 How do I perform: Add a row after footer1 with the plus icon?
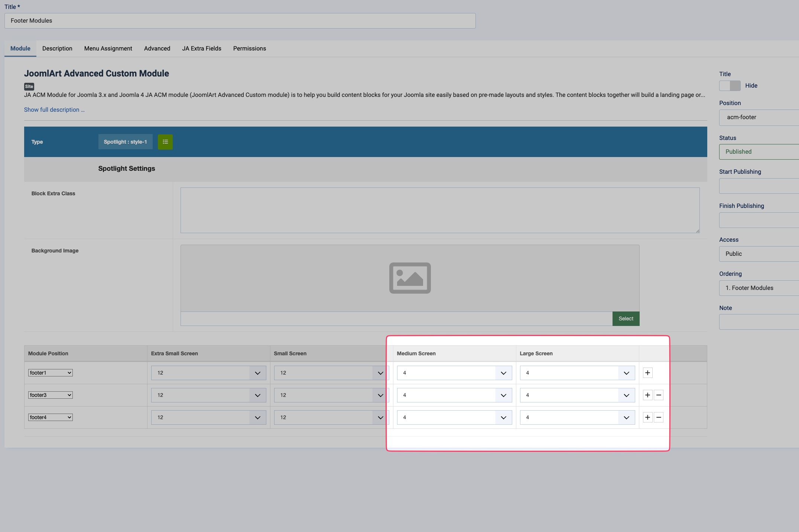pyautogui.click(x=647, y=373)
